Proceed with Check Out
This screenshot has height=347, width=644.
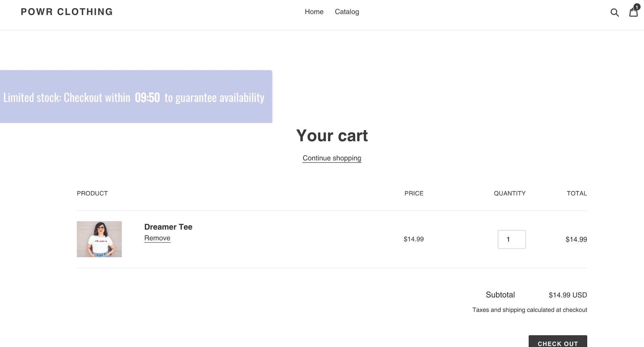pyautogui.click(x=558, y=343)
